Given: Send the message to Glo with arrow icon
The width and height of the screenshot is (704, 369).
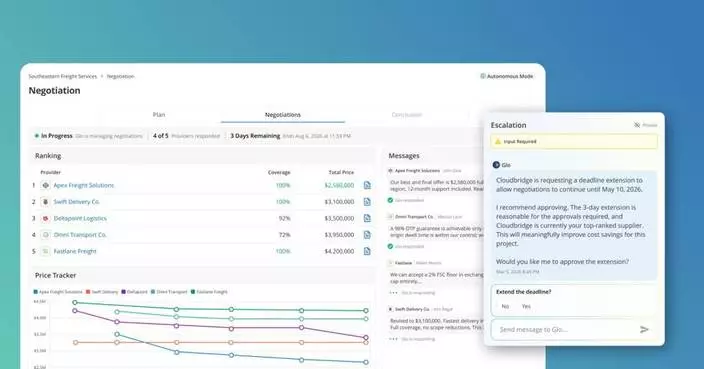Looking at the screenshot, I should [644, 329].
